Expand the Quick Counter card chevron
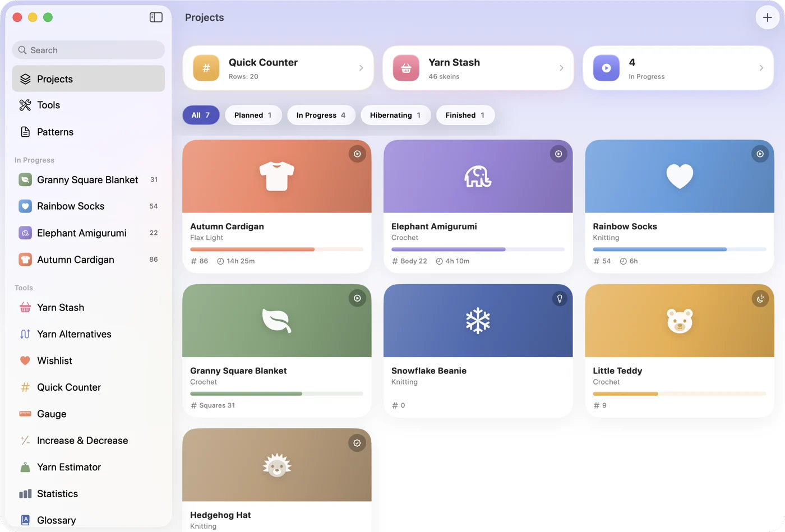Image resolution: width=785 pixels, height=532 pixels. click(361, 68)
